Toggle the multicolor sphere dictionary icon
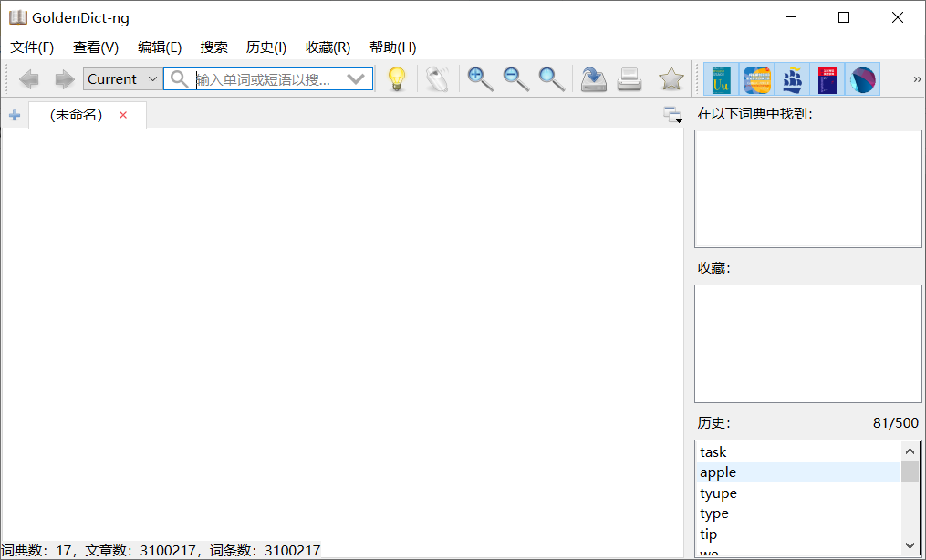This screenshot has width=926, height=560. coord(863,79)
